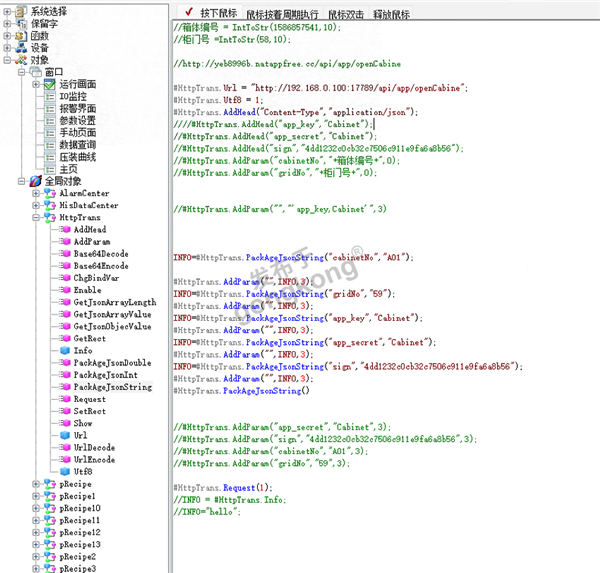Collapse the HttpTrans tree node
Screen dimensions: 600x573
(36, 217)
